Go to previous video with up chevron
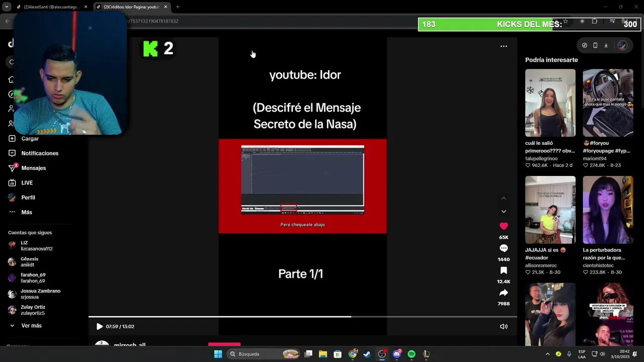 (x=504, y=198)
